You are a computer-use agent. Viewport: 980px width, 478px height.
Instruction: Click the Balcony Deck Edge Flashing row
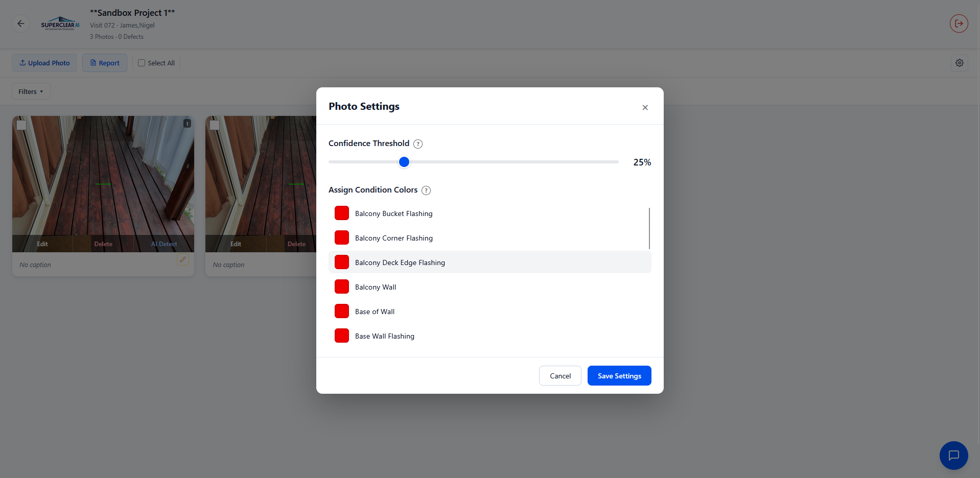(x=490, y=262)
